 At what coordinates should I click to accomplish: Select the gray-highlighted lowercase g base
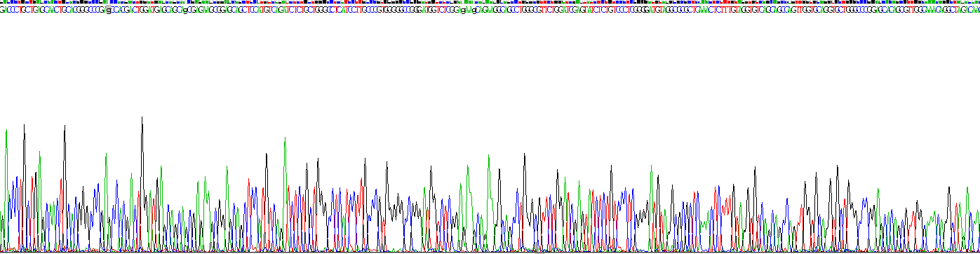(x=108, y=11)
